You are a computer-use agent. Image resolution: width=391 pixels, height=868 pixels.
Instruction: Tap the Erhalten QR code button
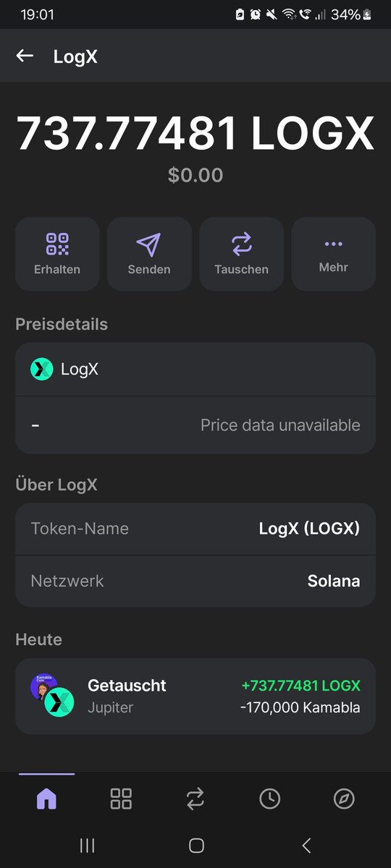(x=57, y=254)
